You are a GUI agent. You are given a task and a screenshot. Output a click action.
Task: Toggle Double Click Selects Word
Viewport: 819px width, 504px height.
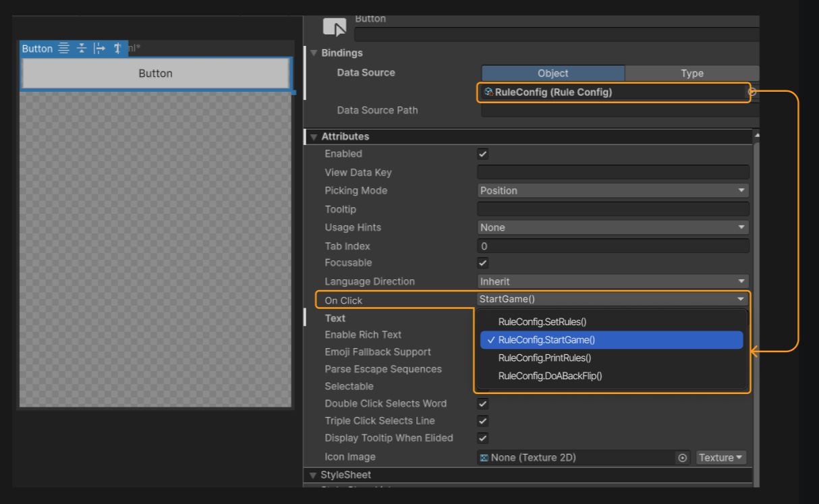(x=483, y=403)
